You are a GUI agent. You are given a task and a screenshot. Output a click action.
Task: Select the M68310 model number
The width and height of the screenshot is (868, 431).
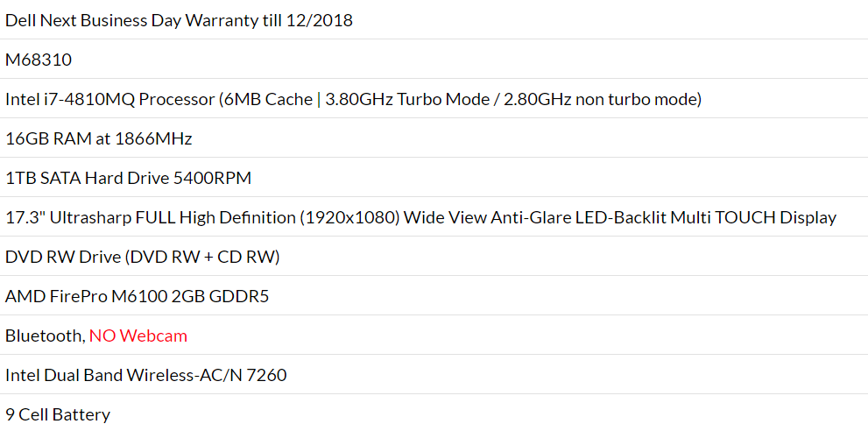tap(39, 60)
